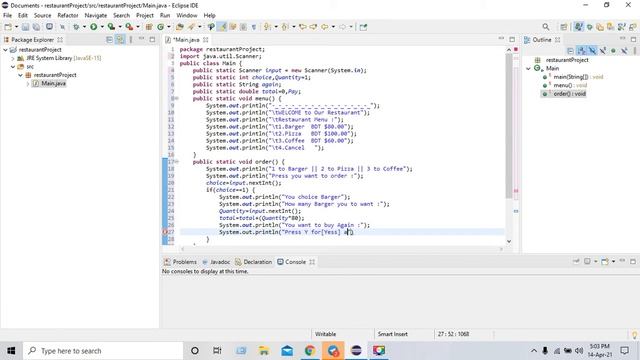Switch to the Declaration tab

tap(253, 262)
